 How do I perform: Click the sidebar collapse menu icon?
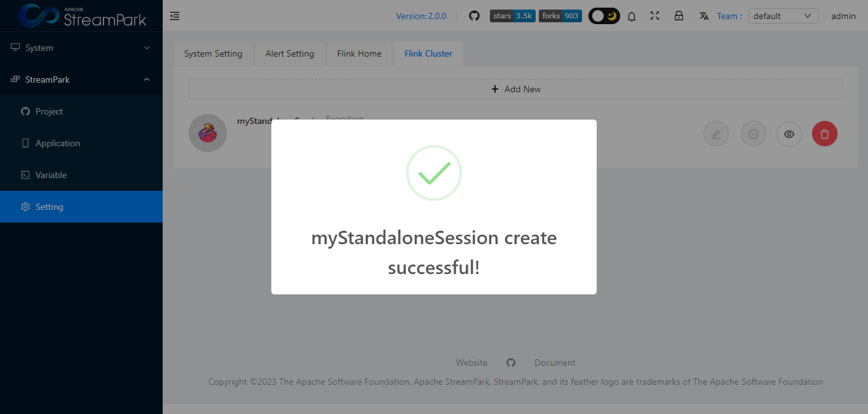(175, 16)
